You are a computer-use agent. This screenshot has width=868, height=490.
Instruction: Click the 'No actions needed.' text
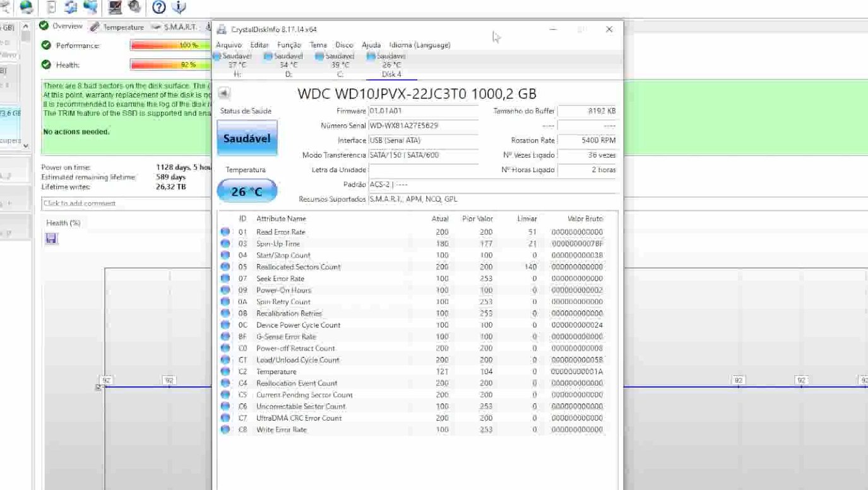pyautogui.click(x=76, y=132)
